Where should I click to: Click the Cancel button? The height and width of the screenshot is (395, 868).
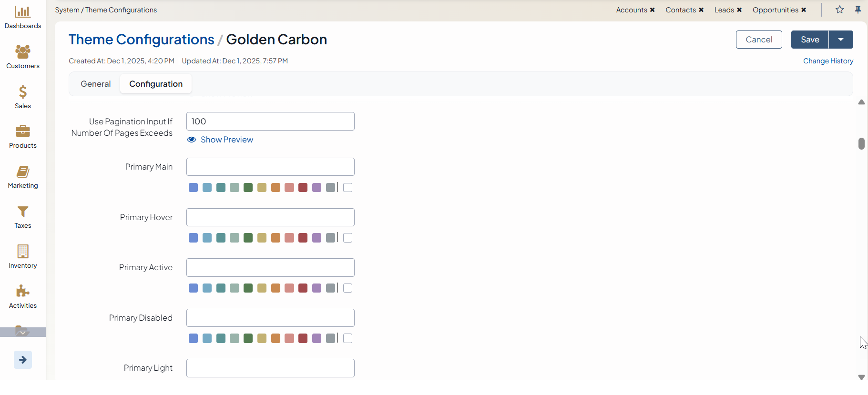pyautogui.click(x=758, y=40)
